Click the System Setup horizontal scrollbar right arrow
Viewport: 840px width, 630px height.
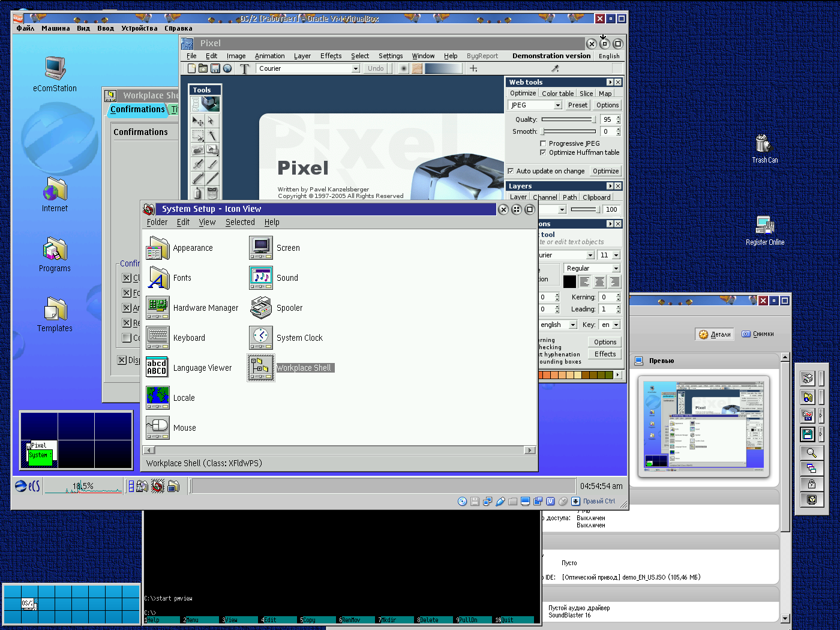[x=529, y=450]
